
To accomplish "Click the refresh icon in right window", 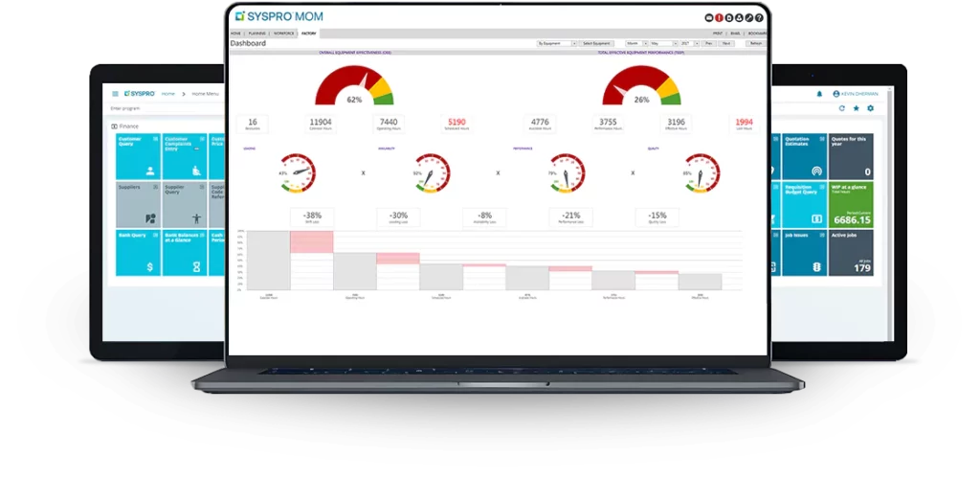I will 842,108.
